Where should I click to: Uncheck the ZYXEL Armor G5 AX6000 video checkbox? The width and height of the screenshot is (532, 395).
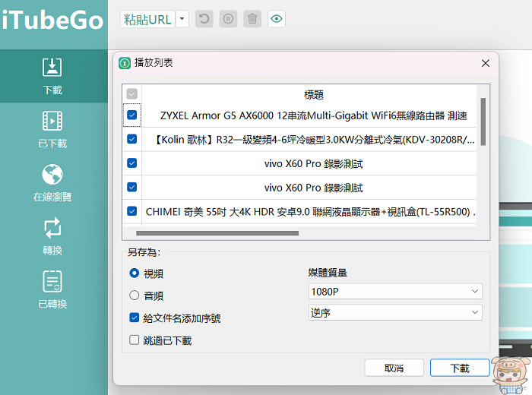(132, 115)
